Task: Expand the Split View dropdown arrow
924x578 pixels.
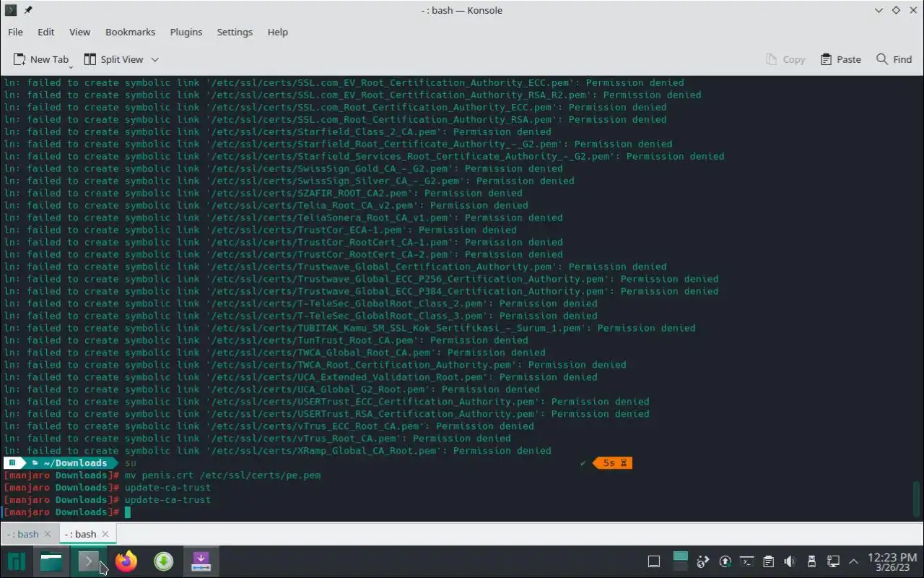Action: coord(154,59)
